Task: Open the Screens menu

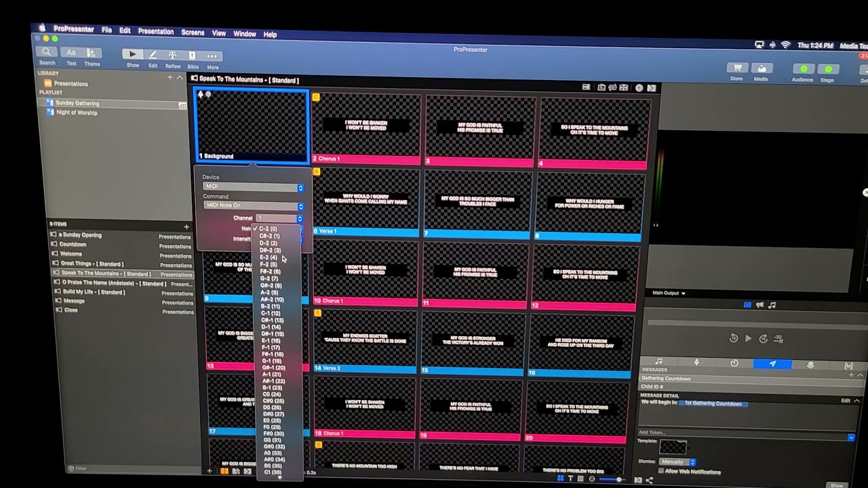Action: 193,32
